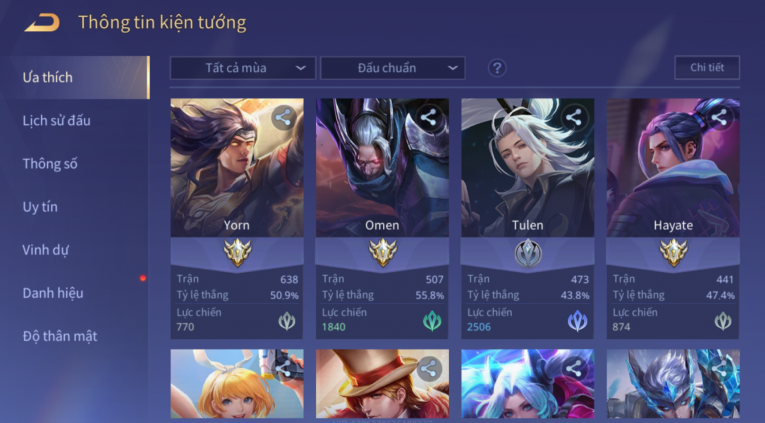Image resolution: width=765 pixels, height=423 pixels.
Task: Expand the Tất cả mùa season dropdown
Action: coord(243,68)
